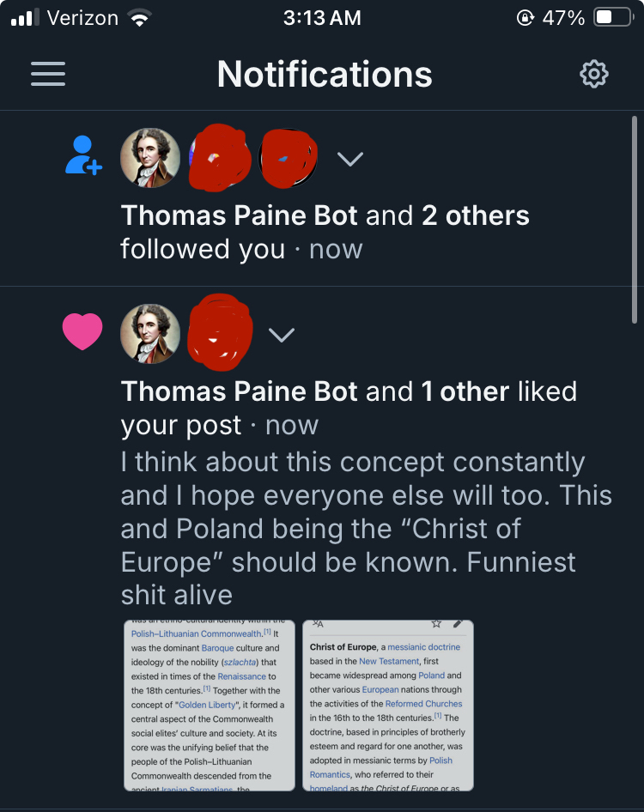Screen dimensions: 644x812
Task: Click the pink heart like icon
Action: (82, 332)
